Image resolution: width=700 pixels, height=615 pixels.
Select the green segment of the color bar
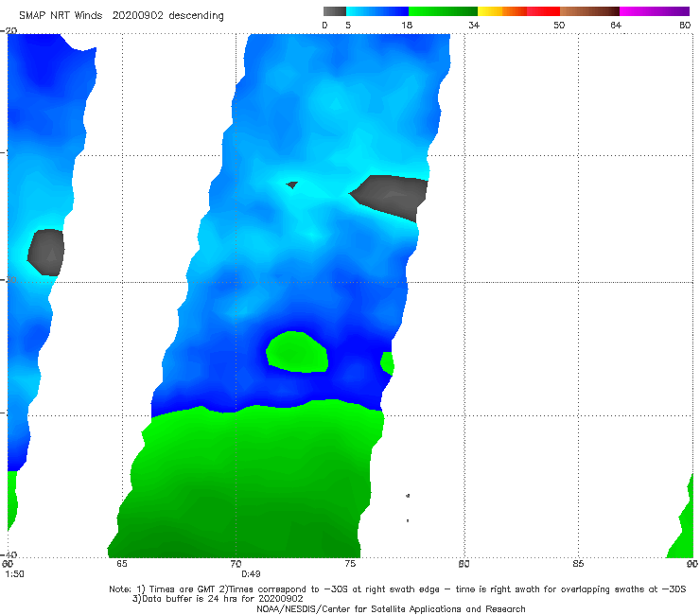[x=443, y=11]
